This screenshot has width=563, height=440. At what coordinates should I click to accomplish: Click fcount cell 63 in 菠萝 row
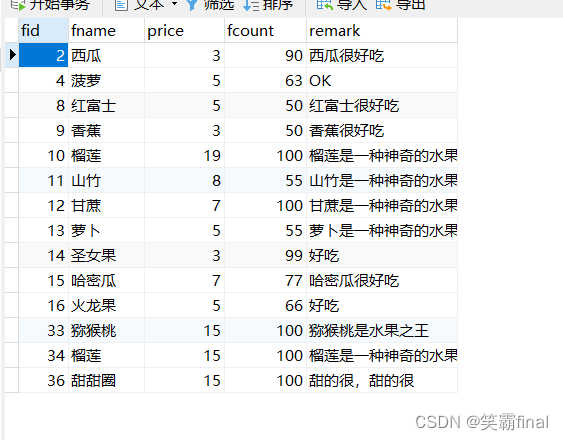point(265,80)
